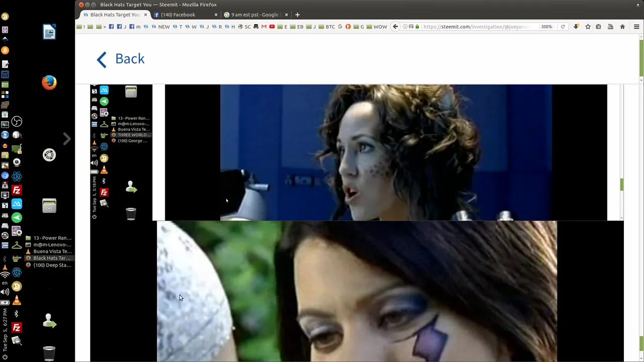Open a new browser tab with plus button
Viewport: 644px width, 362px height.
pos(297,15)
